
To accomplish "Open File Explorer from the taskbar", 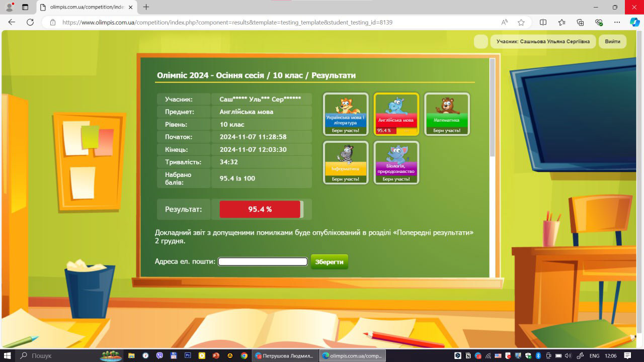I will (x=131, y=355).
